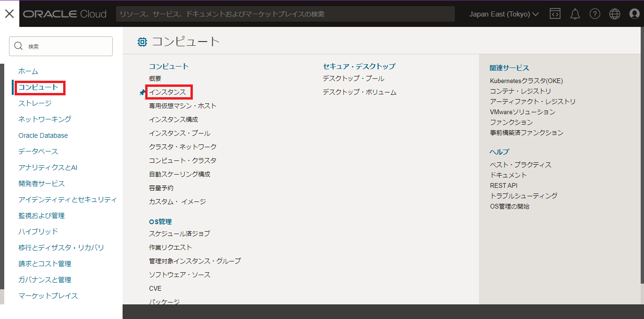Close the navigation menu with X icon

9,14
